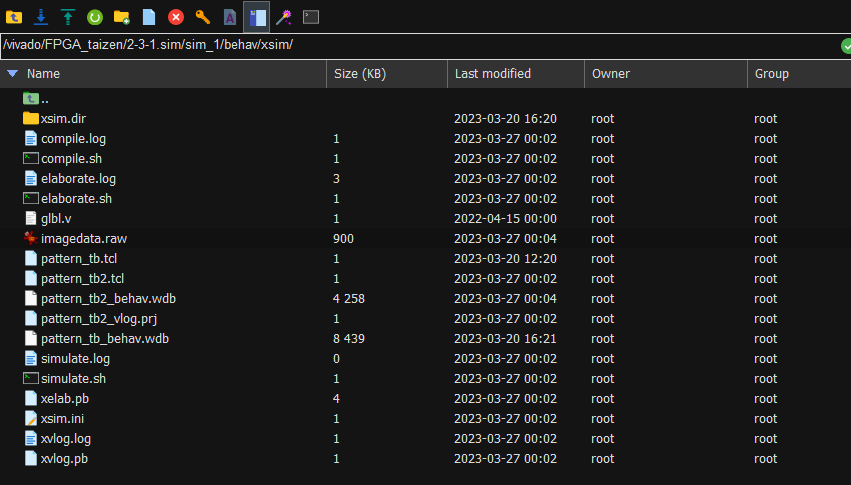
Task: Delete selected files with red X icon
Action: pos(176,17)
